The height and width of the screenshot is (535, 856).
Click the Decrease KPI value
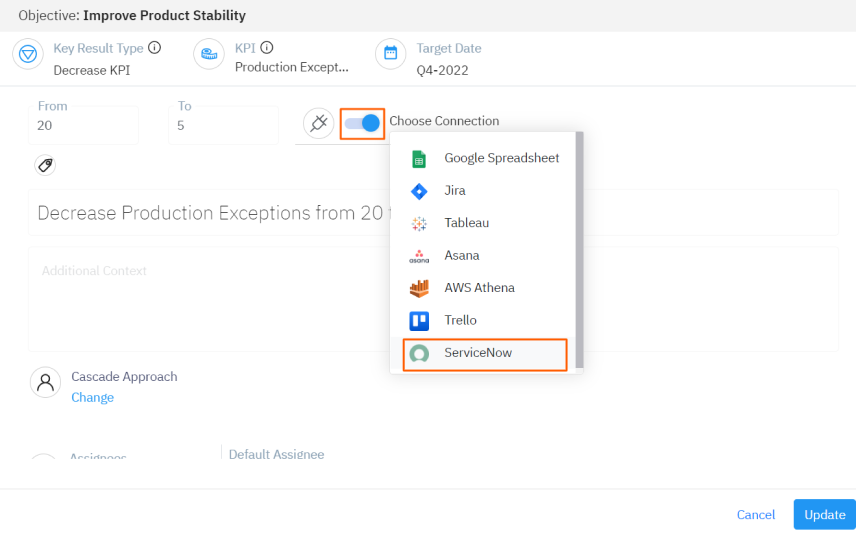click(x=92, y=70)
